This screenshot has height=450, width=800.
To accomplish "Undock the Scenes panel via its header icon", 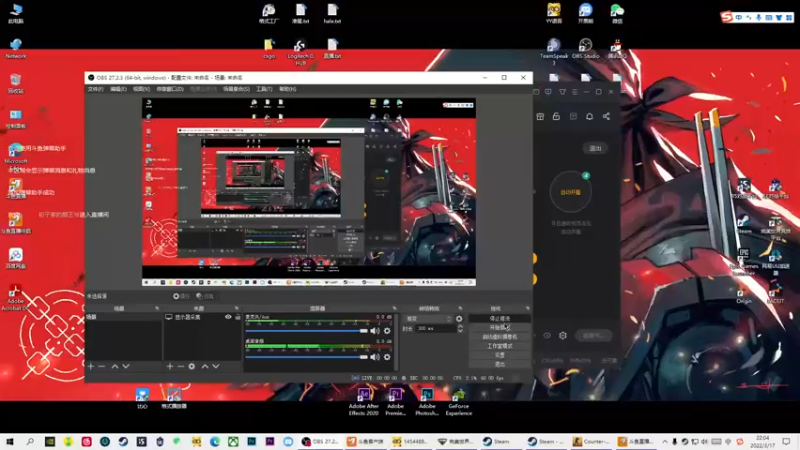I will click(157, 308).
